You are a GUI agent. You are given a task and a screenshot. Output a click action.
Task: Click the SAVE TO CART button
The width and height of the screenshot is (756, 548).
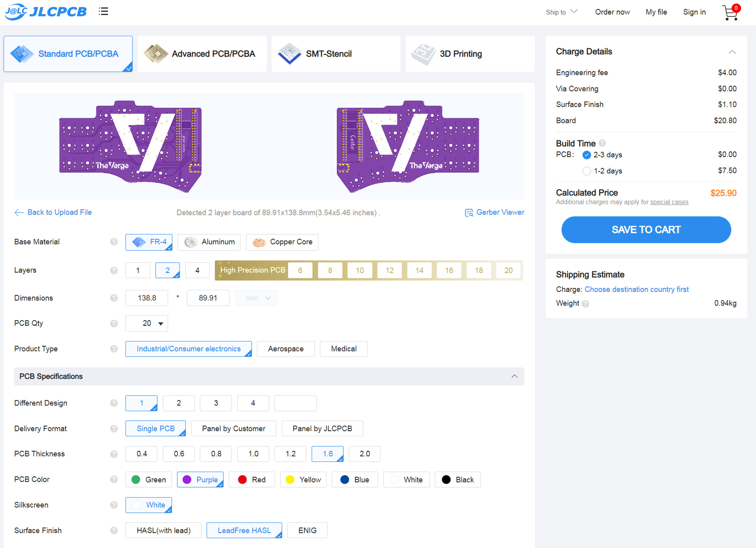pyautogui.click(x=646, y=229)
